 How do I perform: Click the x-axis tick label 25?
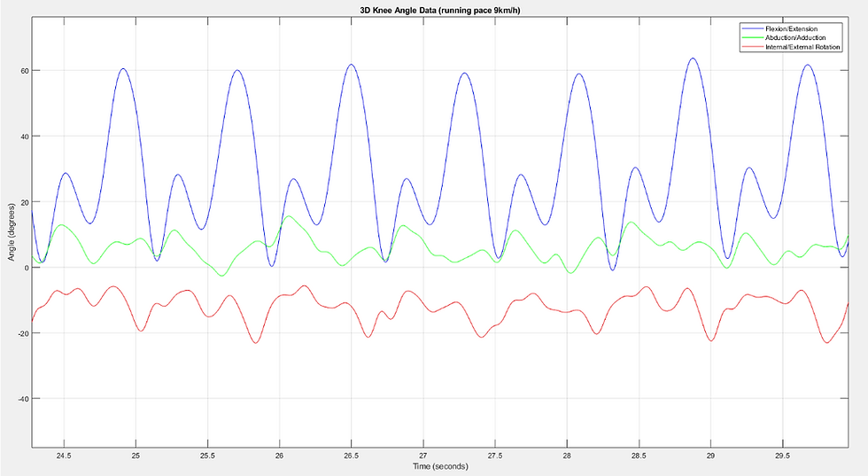(136, 456)
